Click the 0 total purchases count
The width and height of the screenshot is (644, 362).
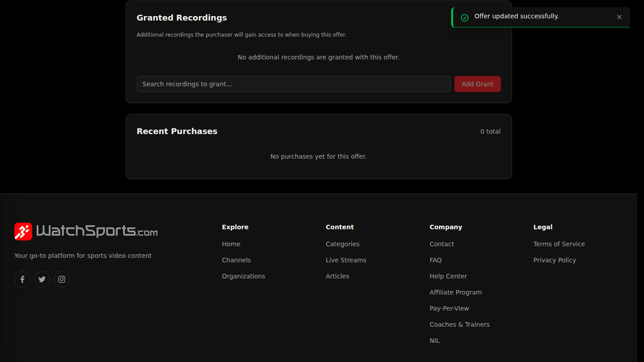point(491,131)
